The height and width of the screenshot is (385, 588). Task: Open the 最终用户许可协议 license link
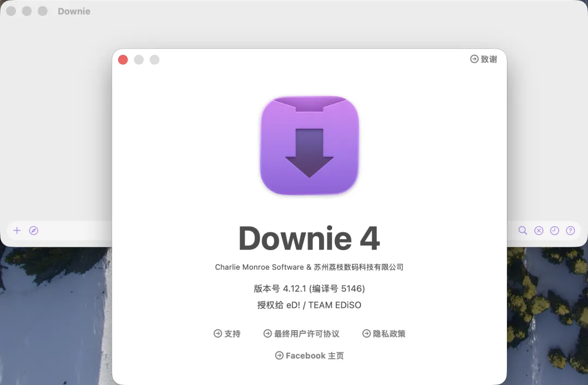click(302, 333)
